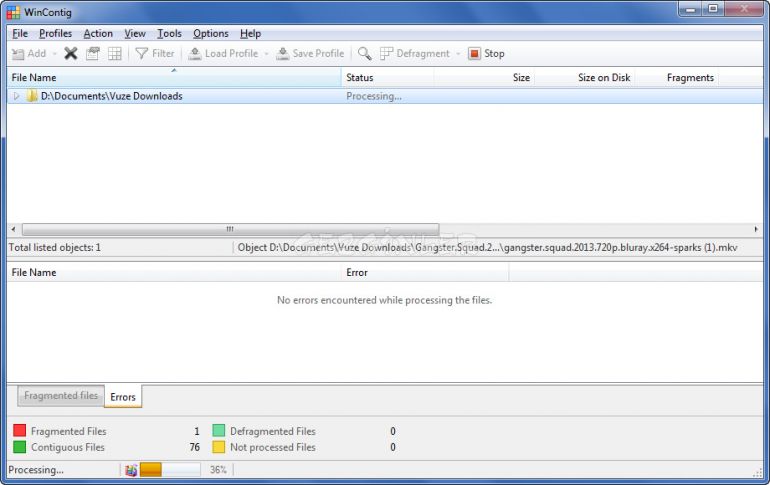Viewport: 770px width, 485px height.
Task: Click the Processing... status cell in row
Action: tap(374, 96)
